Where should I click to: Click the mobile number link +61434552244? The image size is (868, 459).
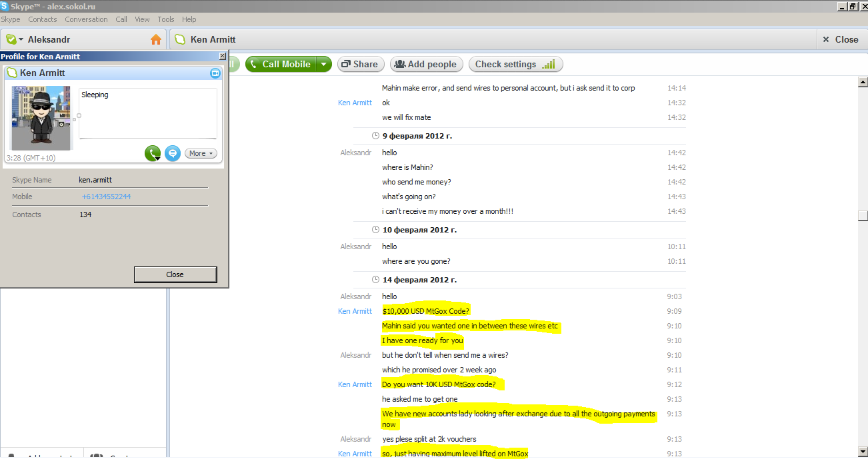click(106, 197)
